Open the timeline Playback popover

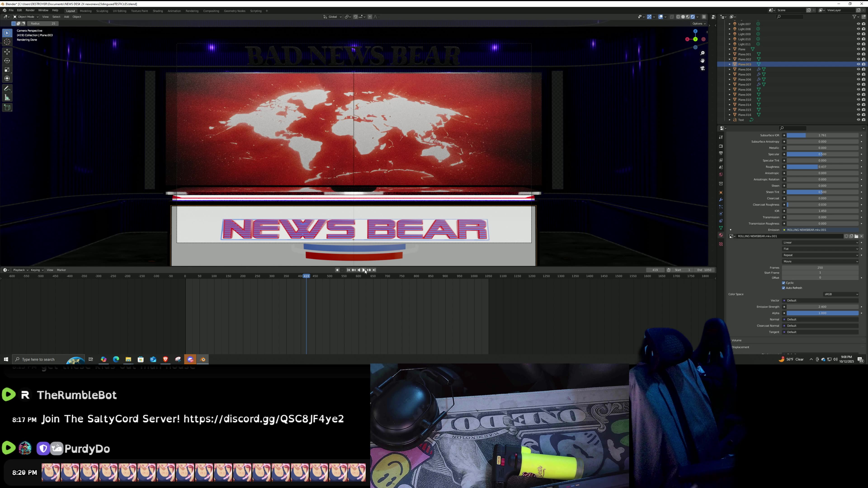coord(21,270)
